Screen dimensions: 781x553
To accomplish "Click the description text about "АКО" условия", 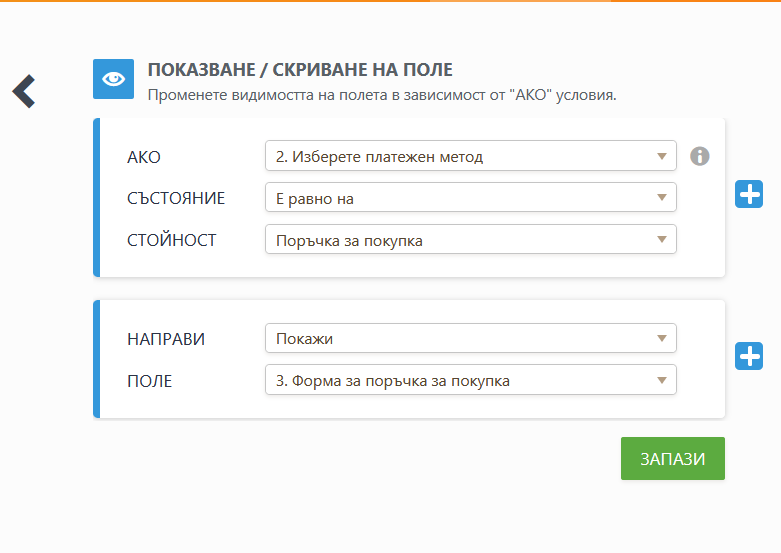I will (382, 96).
